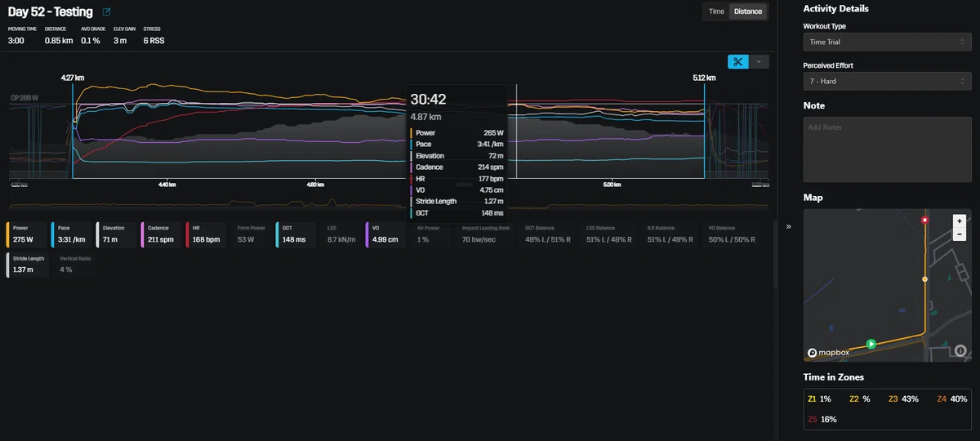Switch the chart axis to Distance

(747, 11)
